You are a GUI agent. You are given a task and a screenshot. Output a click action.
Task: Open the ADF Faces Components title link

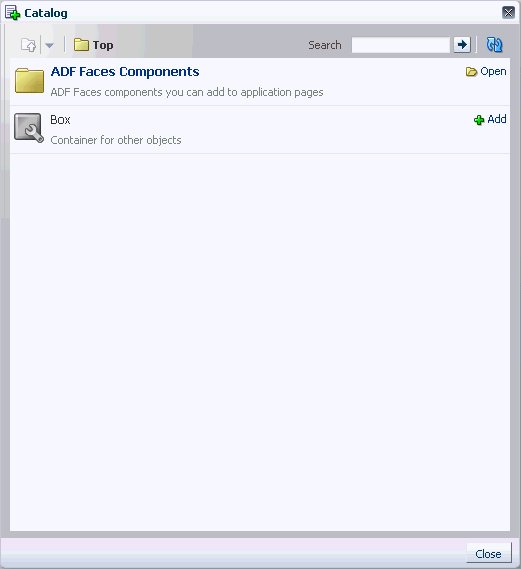[x=125, y=71]
